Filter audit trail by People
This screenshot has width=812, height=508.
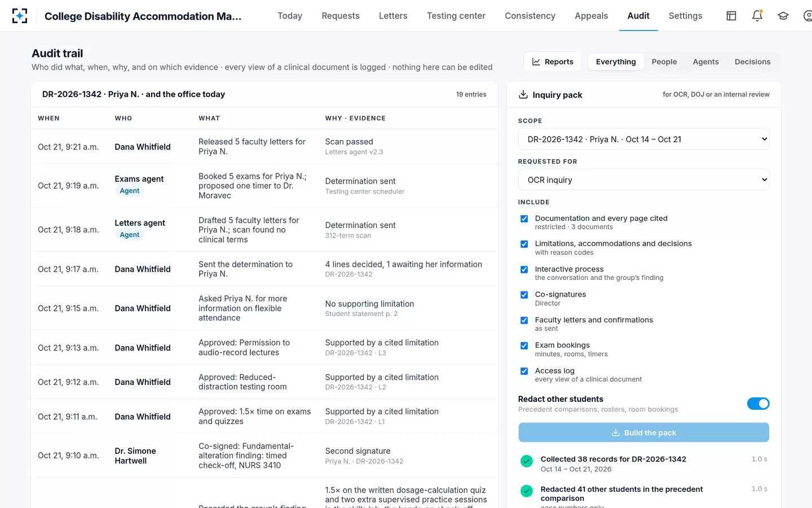(664, 62)
